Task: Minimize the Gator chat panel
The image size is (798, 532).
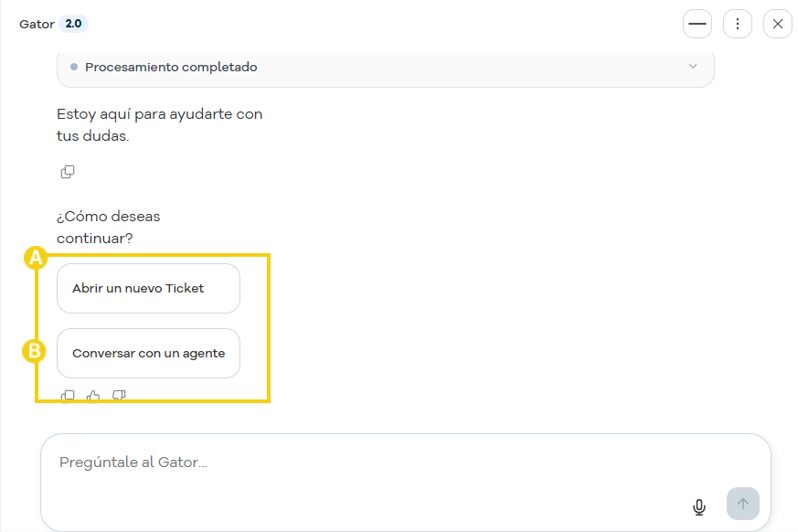Action: click(697, 24)
